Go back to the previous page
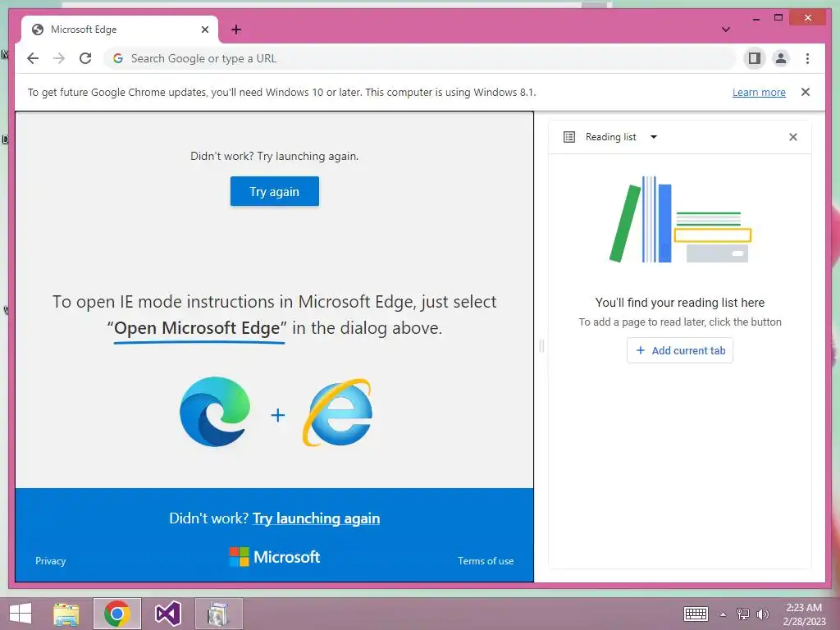The image size is (840, 630). coord(33,58)
